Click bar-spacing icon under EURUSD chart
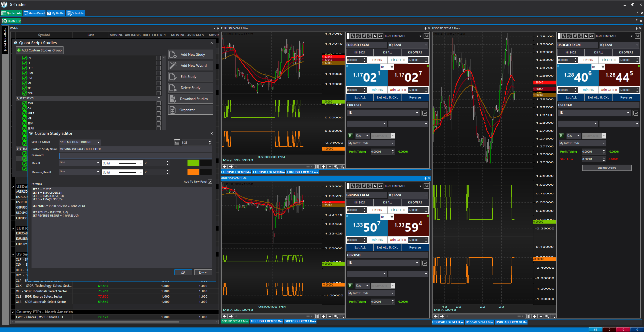The height and width of the screenshot is (332, 644). pos(317,166)
